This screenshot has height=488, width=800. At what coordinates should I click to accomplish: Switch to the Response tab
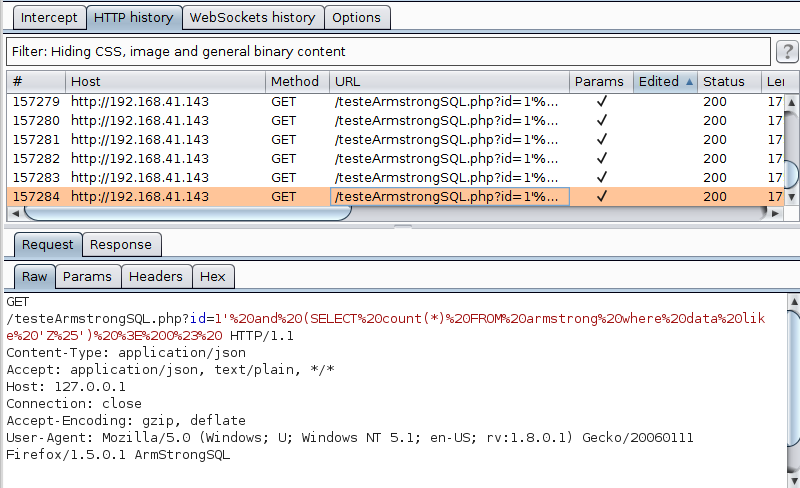click(120, 245)
